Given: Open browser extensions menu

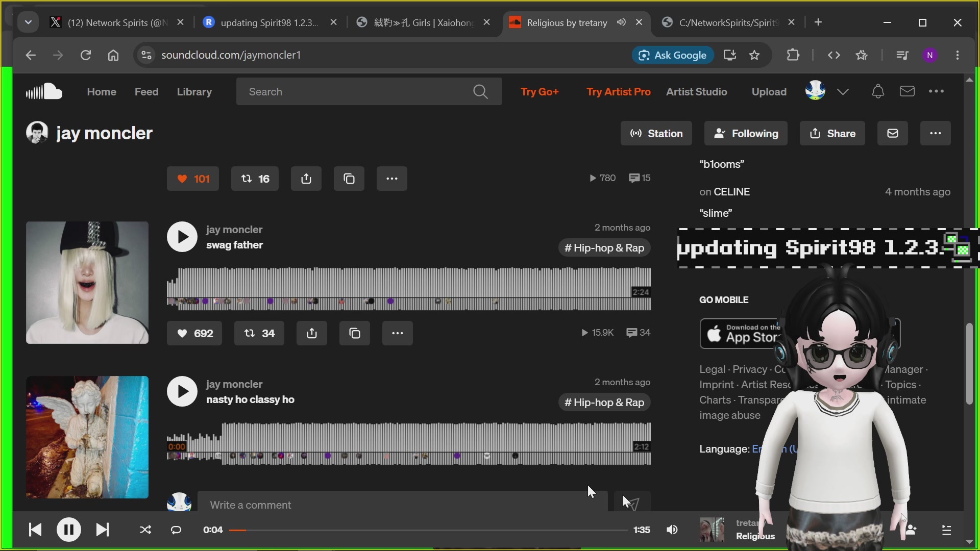Looking at the screenshot, I should click(x=793, y=55).
